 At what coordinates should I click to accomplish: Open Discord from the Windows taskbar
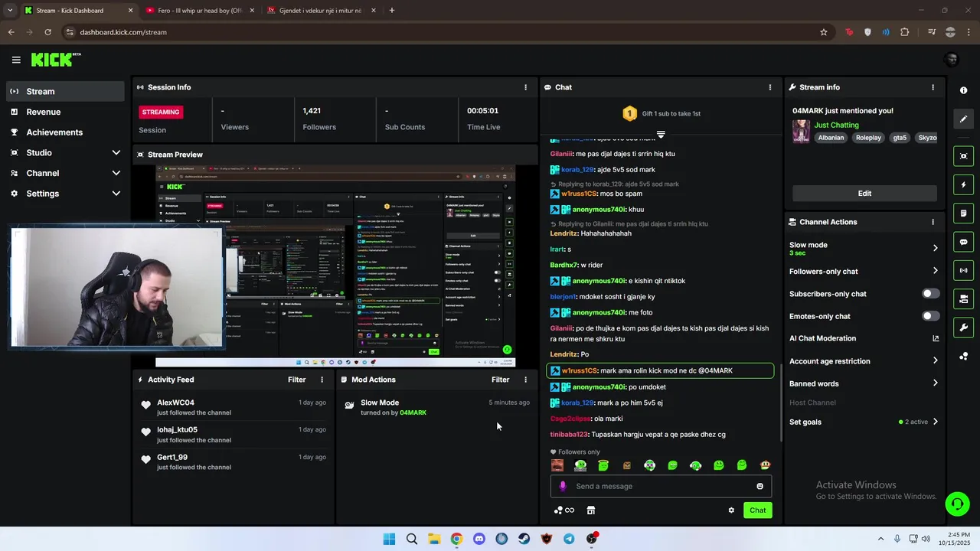coord(479,539)
